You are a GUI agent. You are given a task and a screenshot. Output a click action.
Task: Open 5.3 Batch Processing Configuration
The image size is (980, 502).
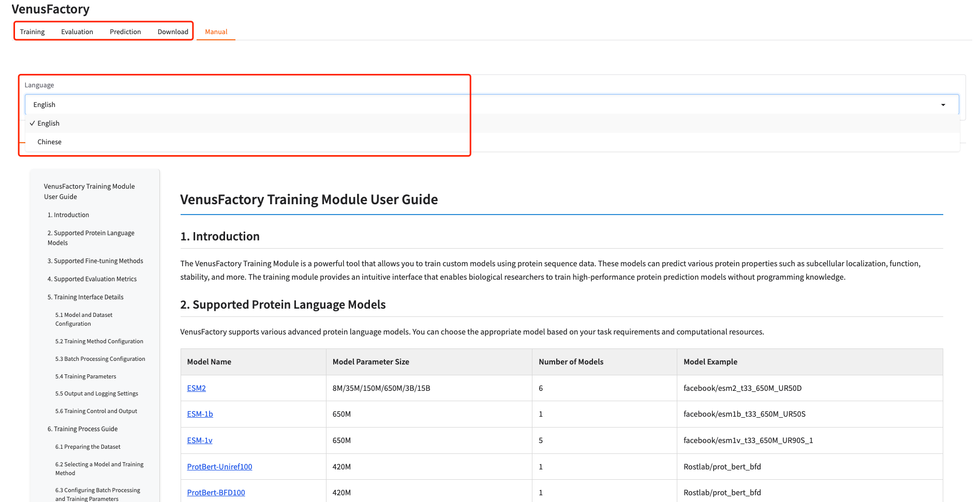click(x=100, y=359)
